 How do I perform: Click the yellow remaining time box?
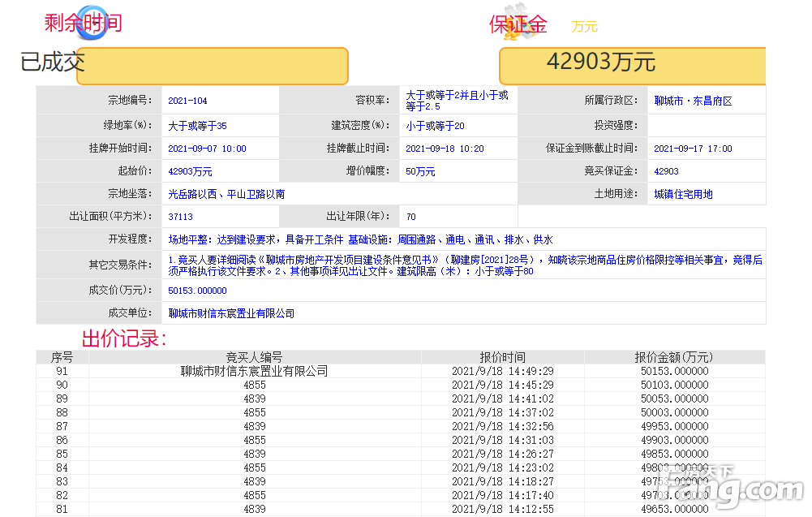[213, 66]
